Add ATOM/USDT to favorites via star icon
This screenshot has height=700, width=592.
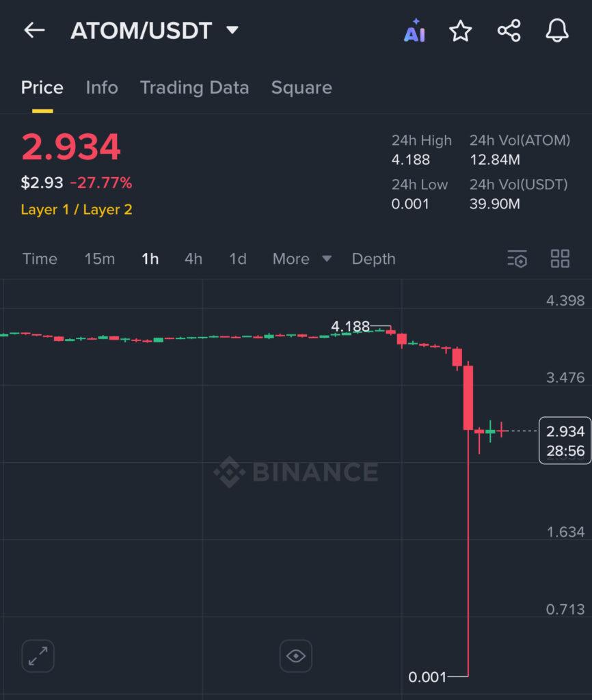pyautogui.click(x=461, y=30)
